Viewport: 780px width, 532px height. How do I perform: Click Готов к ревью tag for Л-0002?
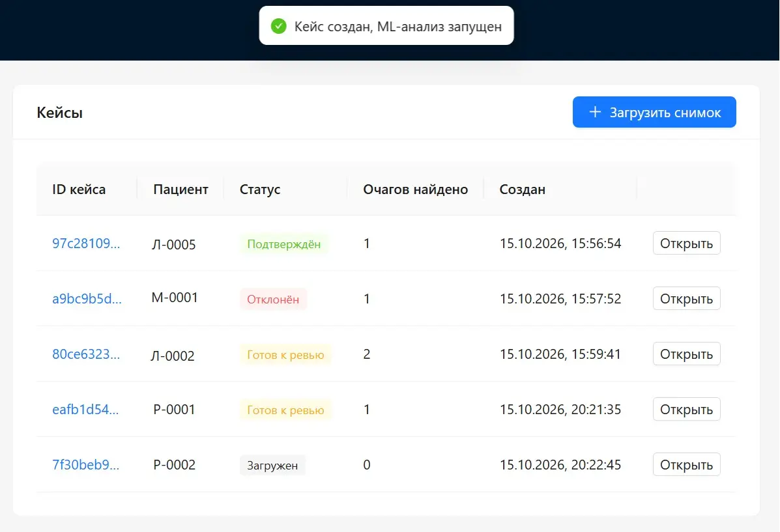285,354
